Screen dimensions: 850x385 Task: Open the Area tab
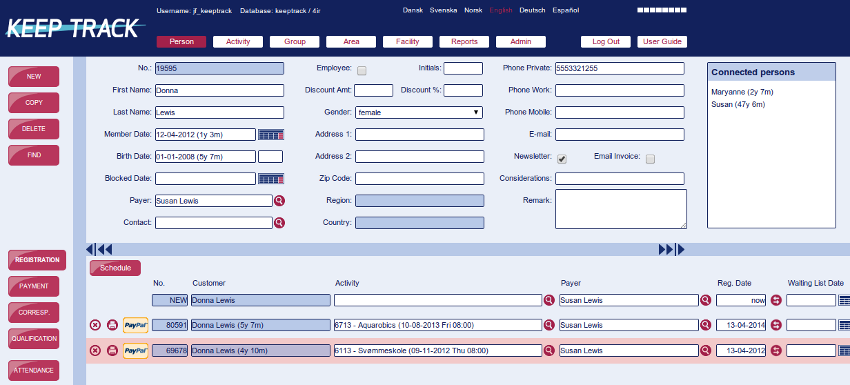pyautogui.click(x=351, y=42)
